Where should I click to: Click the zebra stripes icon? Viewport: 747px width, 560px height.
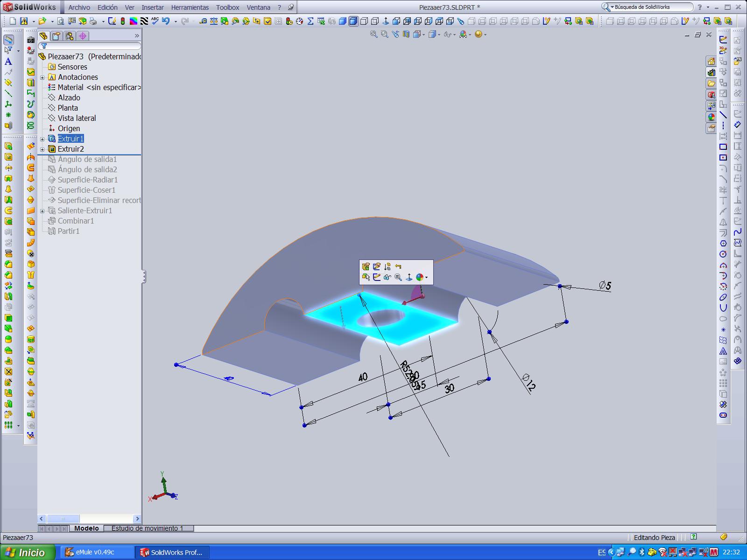coord(144,21)
